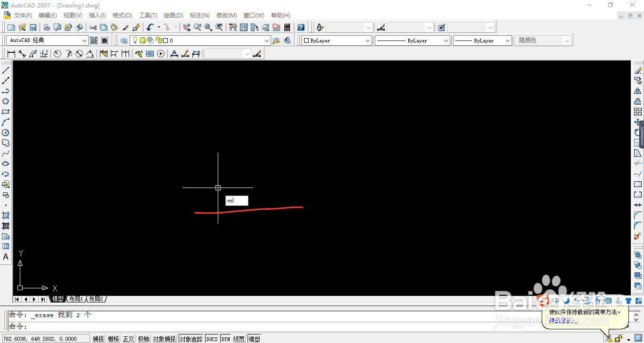644x343 pixels.
Task: Click the Save icon in toolbar
Action: pyautogui.click(x=33, y=27)
